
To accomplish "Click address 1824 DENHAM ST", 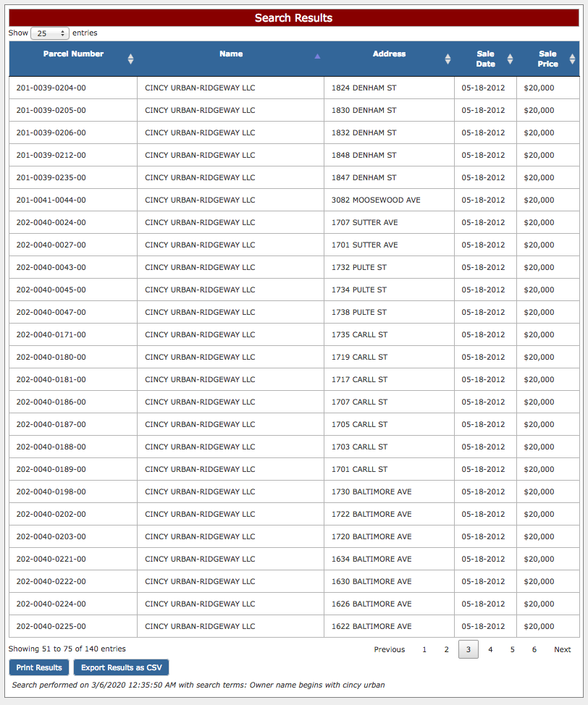I will [x=364, y=88].
